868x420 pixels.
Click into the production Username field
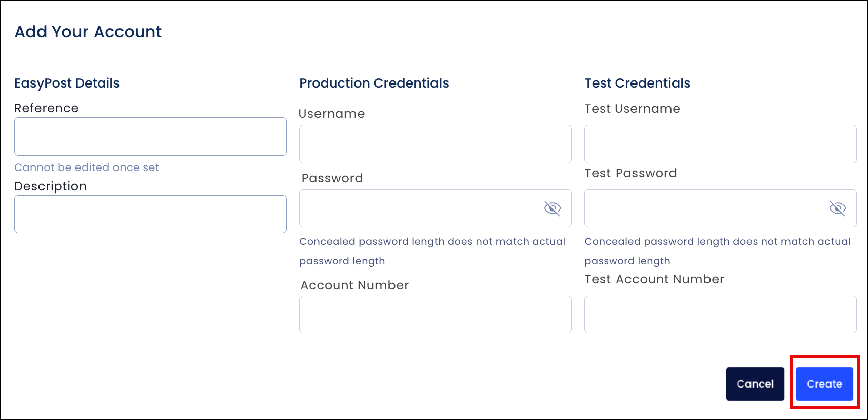coord(436,144)
